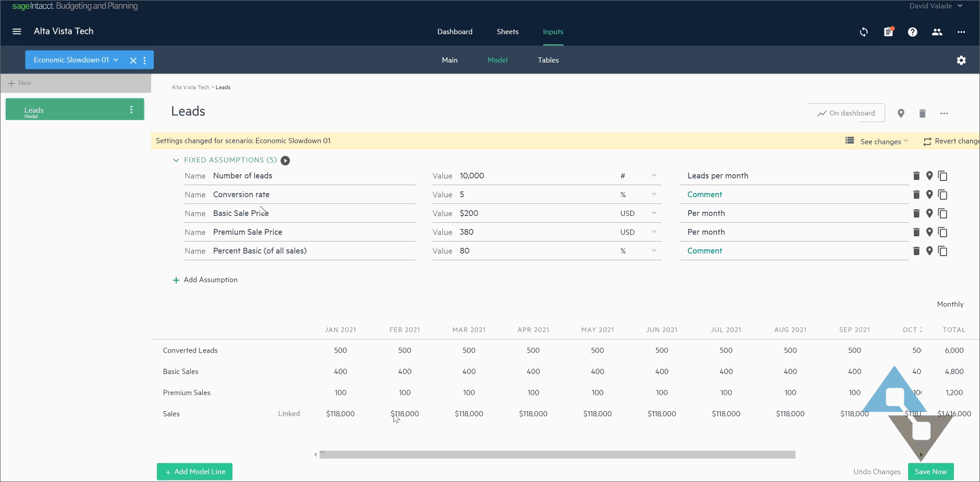
Task: Open the David Valade user menu
Action: [x=936, y=6]
